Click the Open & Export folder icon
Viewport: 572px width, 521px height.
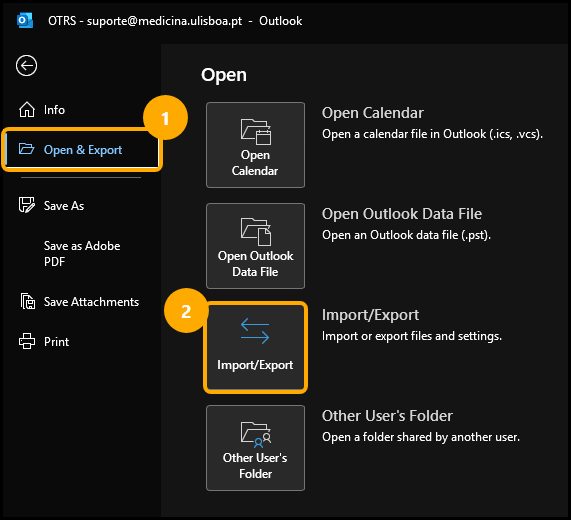[27, 149]
